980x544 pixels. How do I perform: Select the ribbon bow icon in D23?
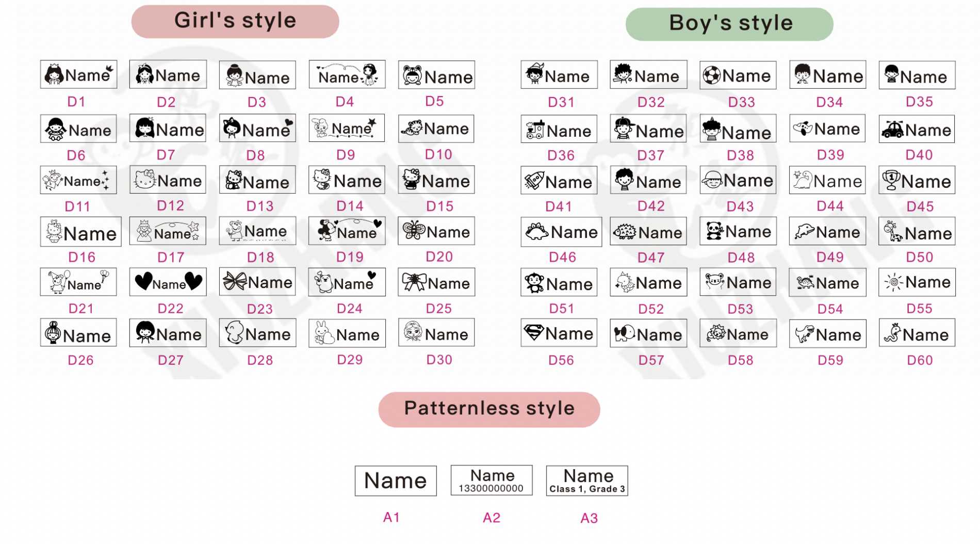[235, 282]
